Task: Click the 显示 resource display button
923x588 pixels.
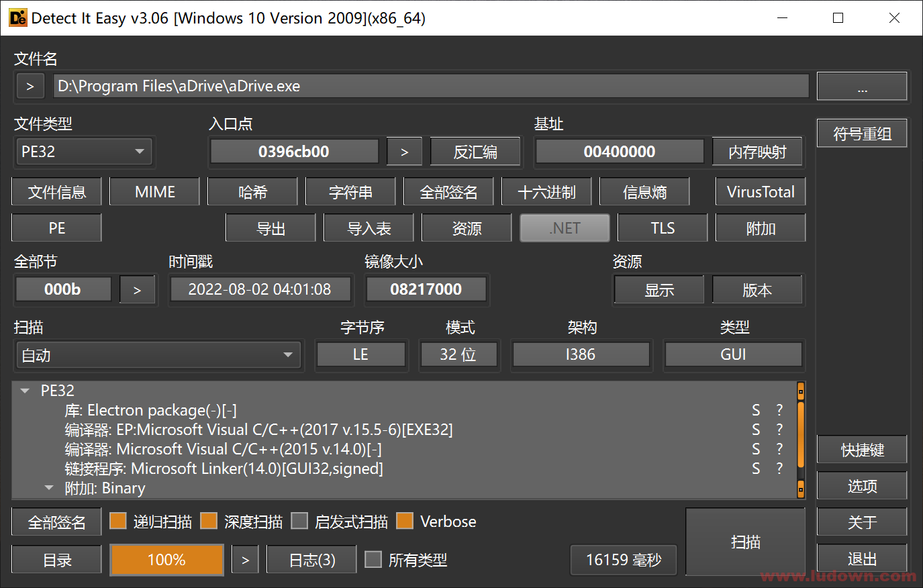Action: point(659,290)
